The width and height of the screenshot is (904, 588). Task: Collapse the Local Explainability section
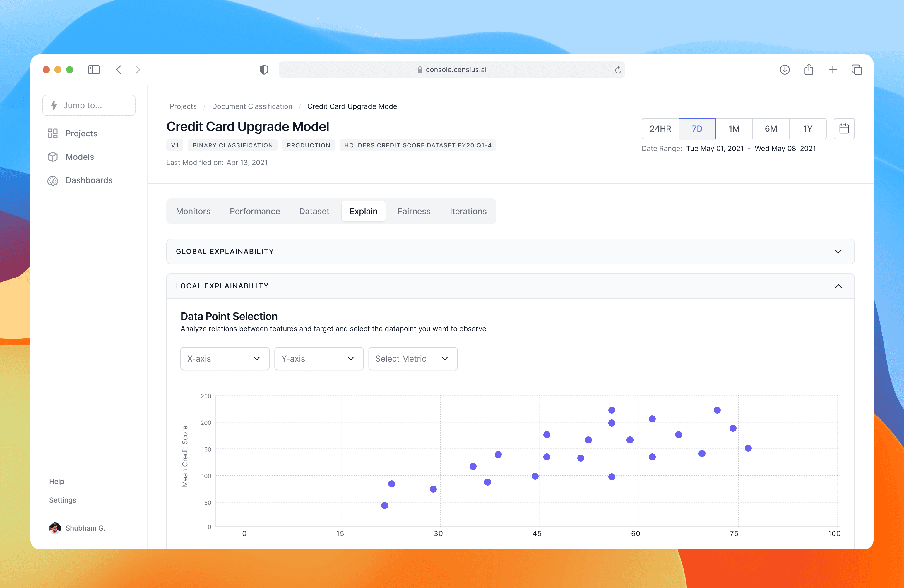510,286
